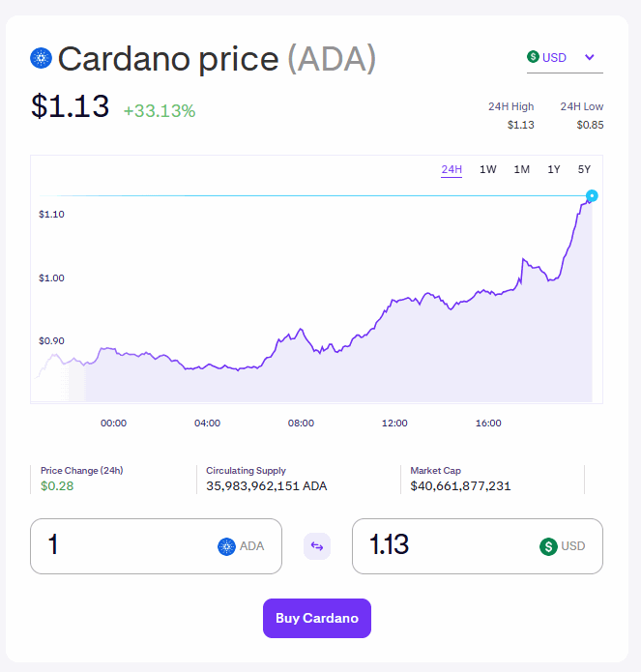This screenshot has height=672, width=641.
Task: Click the 12:00 time label on chart axis
Action: pyautogui.click(x=394, y=423)
